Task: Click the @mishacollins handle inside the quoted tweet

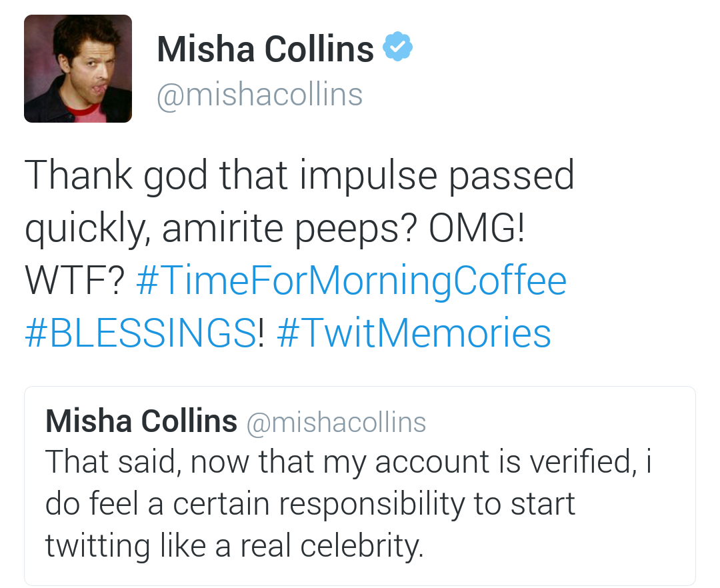Action: pyautogui.click(x=336, y=422)
